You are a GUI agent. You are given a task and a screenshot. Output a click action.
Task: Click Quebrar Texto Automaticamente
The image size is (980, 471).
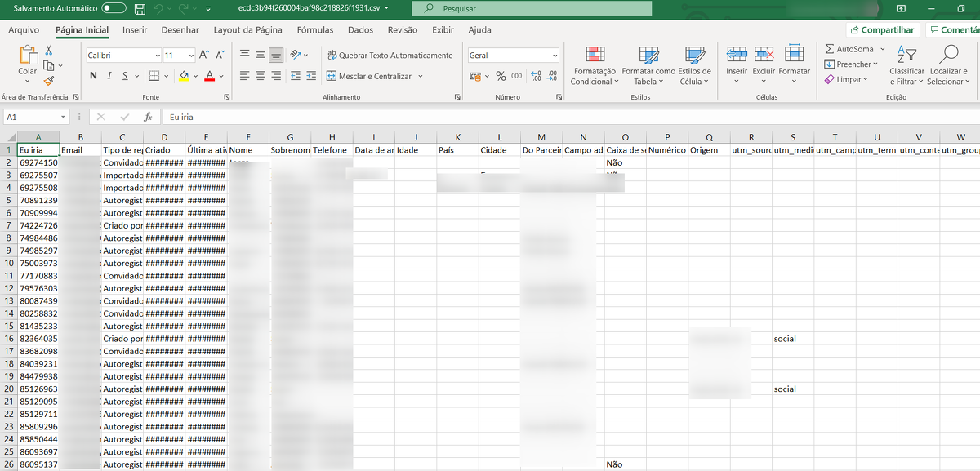[x=390, y=56]
